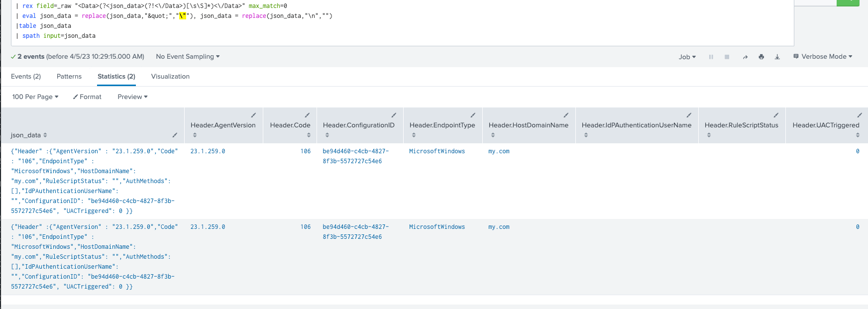Viewport: 868px width, 309px height.
Task: Edit the Header.Code column format
Action: tap(307, 115)
